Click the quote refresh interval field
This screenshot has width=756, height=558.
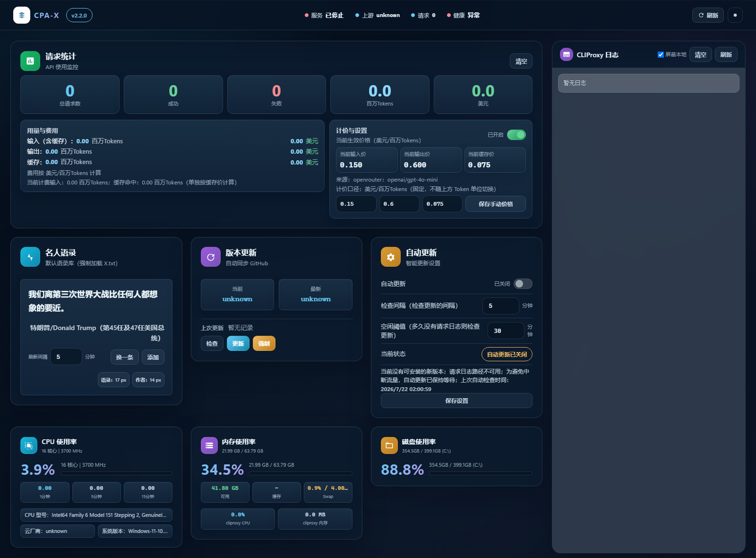pyautogui.click(x=66, y=357)
